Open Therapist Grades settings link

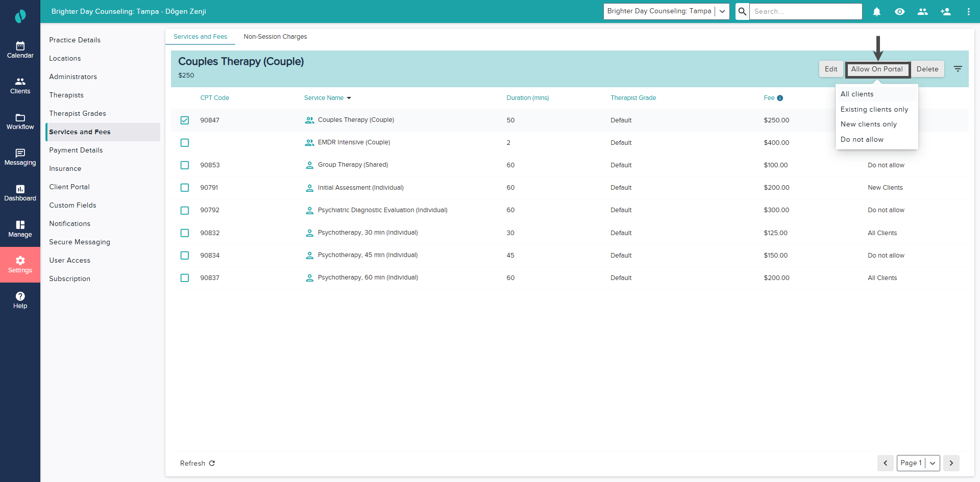coord(78,113)
